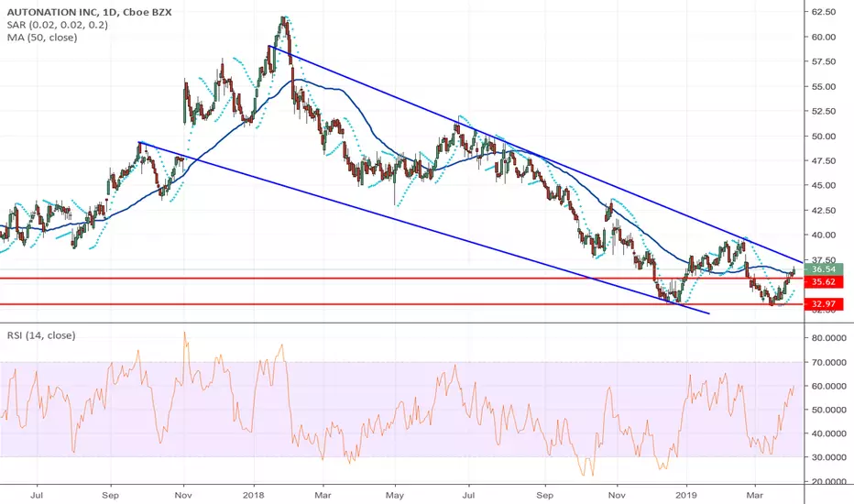
Task: Click the 2018 time axis label
Action: click(x=253, y=495)
